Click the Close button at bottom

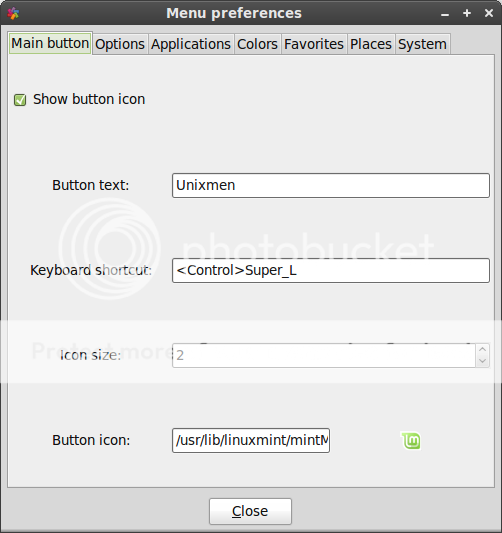click(x=250, y=511)
